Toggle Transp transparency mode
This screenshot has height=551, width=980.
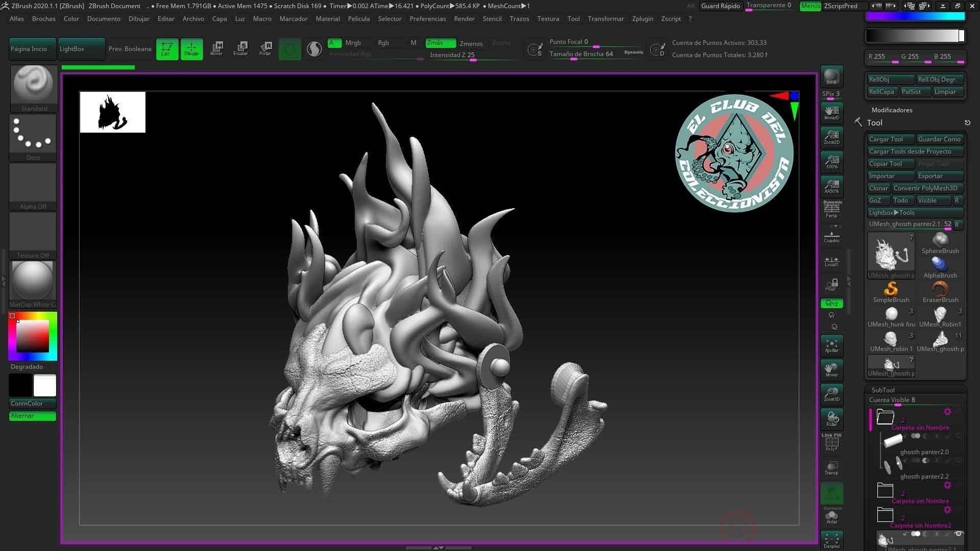pos(831,468)
